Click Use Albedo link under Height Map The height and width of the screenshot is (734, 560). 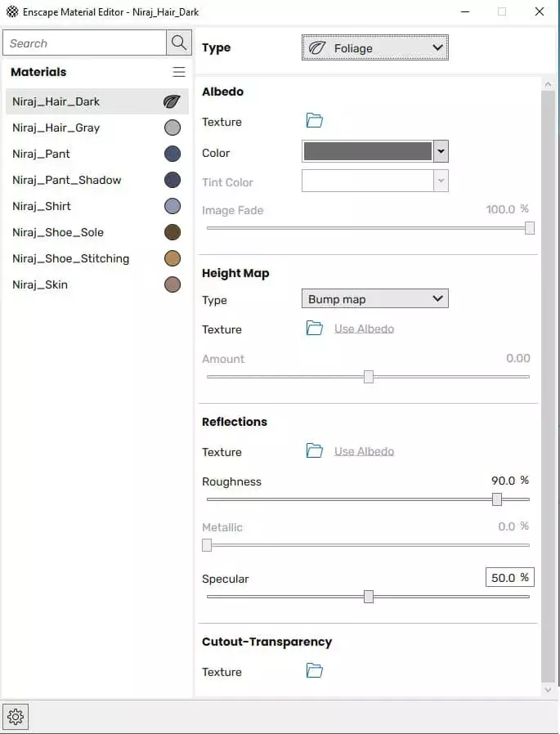(x=364, y=329)
